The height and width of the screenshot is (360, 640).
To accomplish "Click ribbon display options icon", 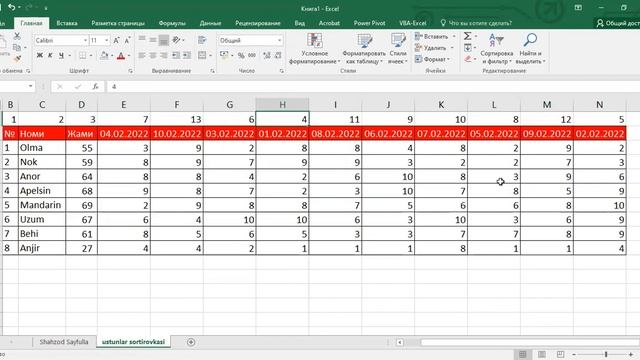I will click(578, 8).
